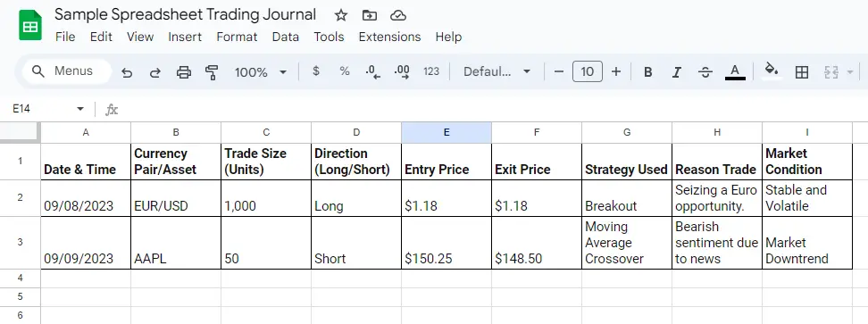Toggle strikethrough formatting
This screenshot has height=324, width=868.
[705, 72]
